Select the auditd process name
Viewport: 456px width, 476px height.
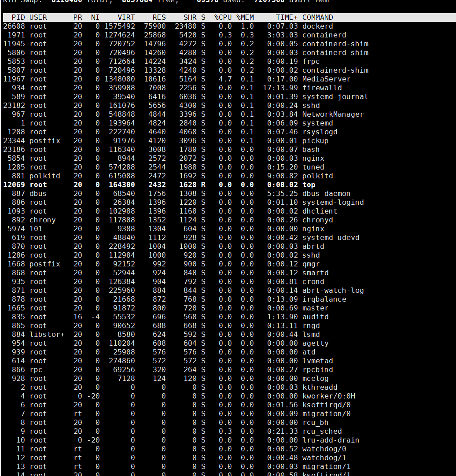tap(315, 317)
